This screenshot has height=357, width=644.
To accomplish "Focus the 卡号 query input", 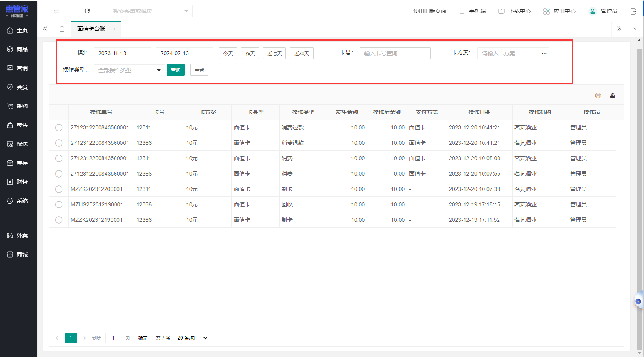I will point(395,53).
